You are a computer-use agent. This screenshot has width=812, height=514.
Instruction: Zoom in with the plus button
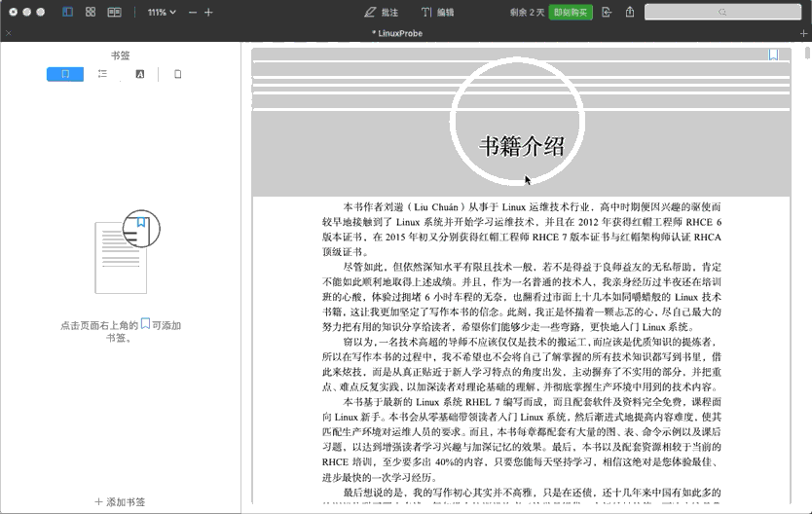(x=208, y=12)
